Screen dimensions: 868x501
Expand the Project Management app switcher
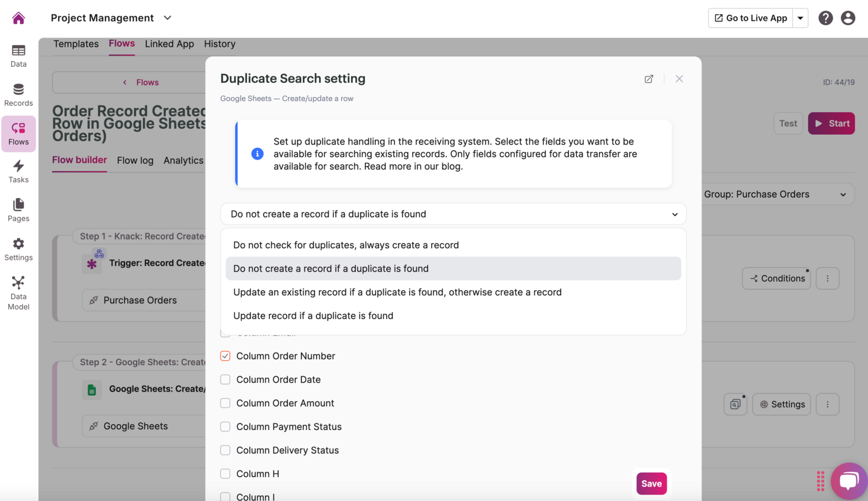point(167,18)
